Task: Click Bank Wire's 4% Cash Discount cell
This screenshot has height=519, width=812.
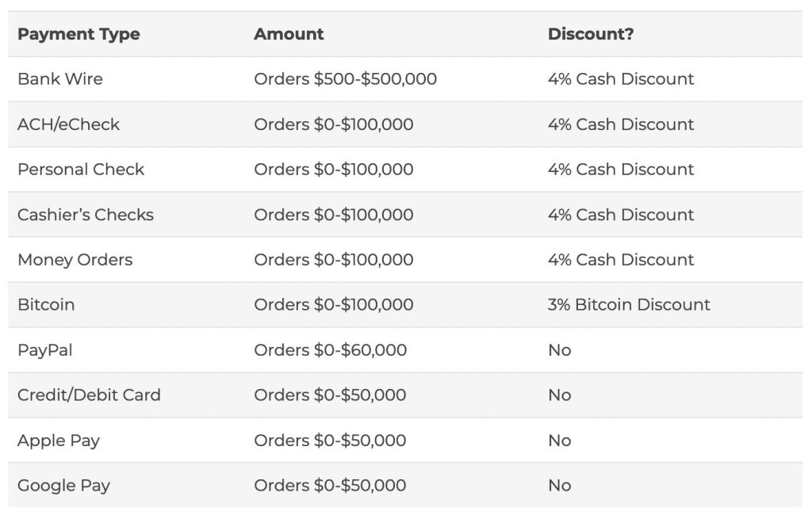Action: coord(621,79)
